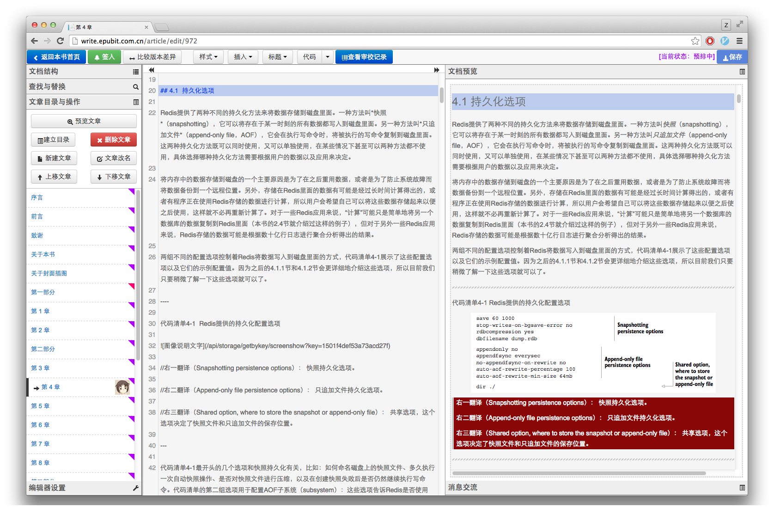Screen dimensions: 774x532
Task: Open the 文档结构 list icon
Action: tap(135, 71)
